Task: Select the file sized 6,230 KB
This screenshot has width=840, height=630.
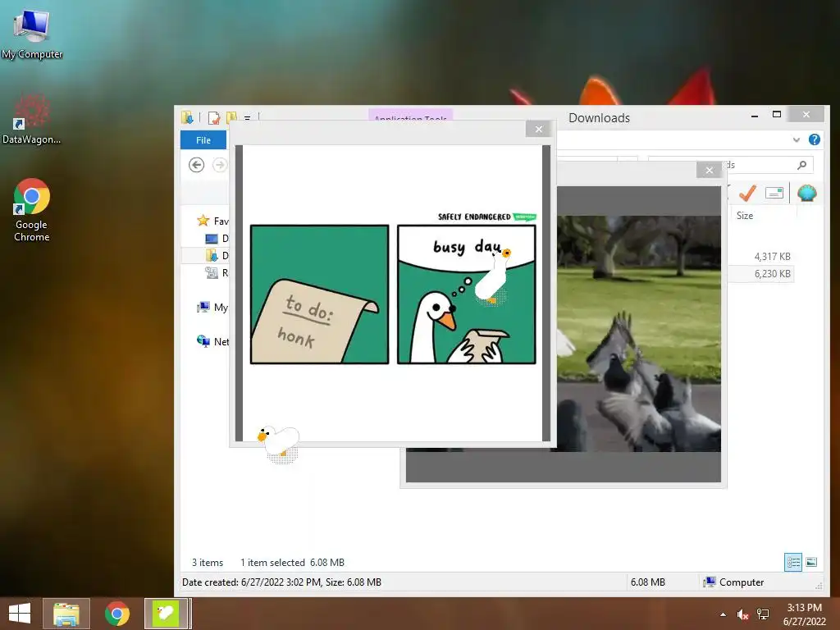Action: pyautogui.click(x=773, y=274)
